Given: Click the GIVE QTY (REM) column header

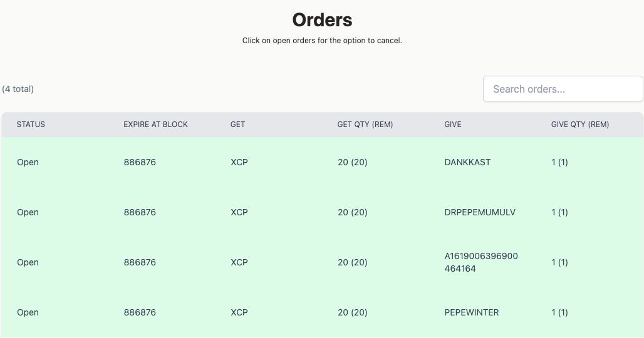Looking at the screenshot, I should (x=579, y=125).
